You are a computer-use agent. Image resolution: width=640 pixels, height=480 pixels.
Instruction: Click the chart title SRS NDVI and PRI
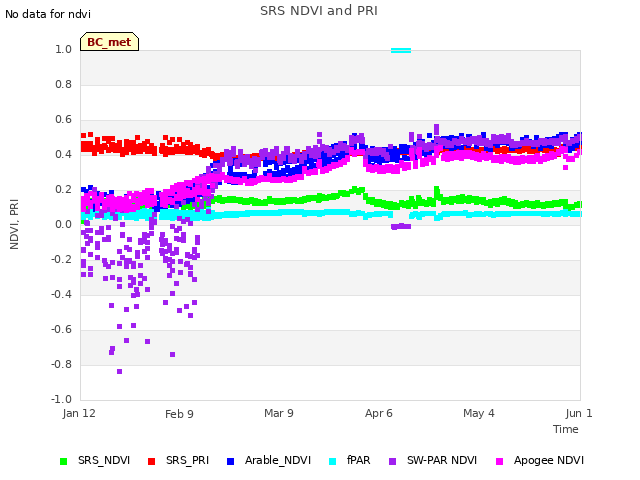(319, 10)
